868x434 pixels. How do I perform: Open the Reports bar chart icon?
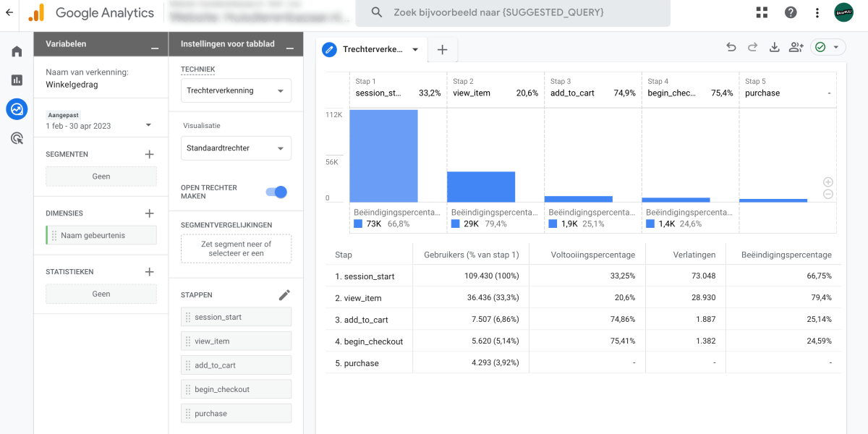17,80
